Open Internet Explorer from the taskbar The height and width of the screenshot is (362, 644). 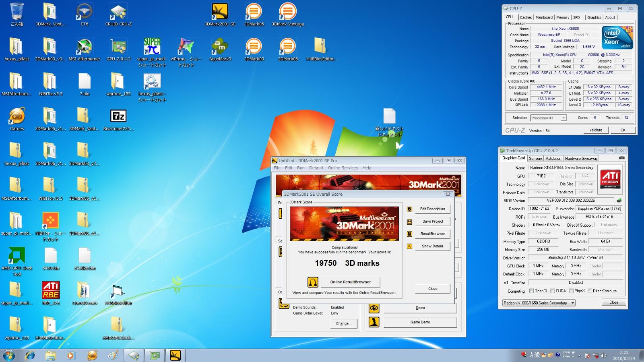pyautogui.click(x=30, y=356)
